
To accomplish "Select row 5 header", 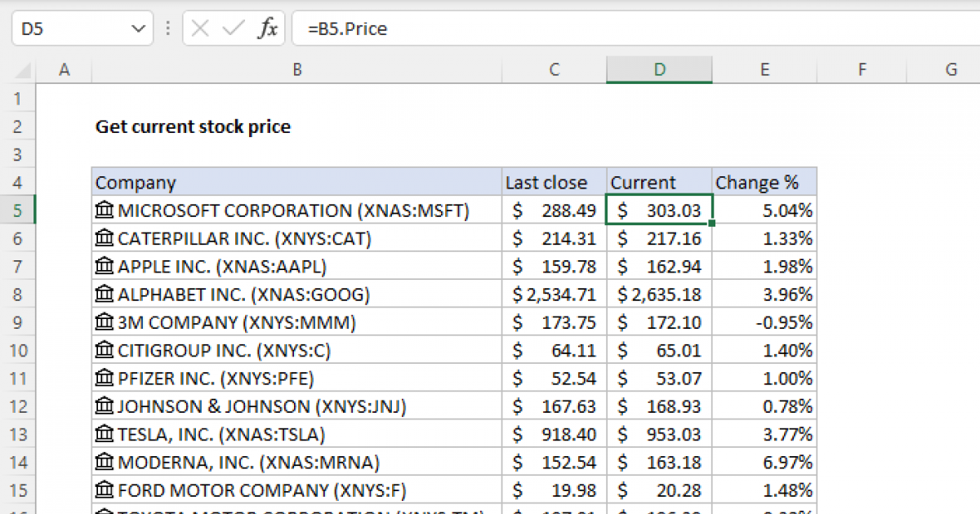I will click(x=19, y=210).
